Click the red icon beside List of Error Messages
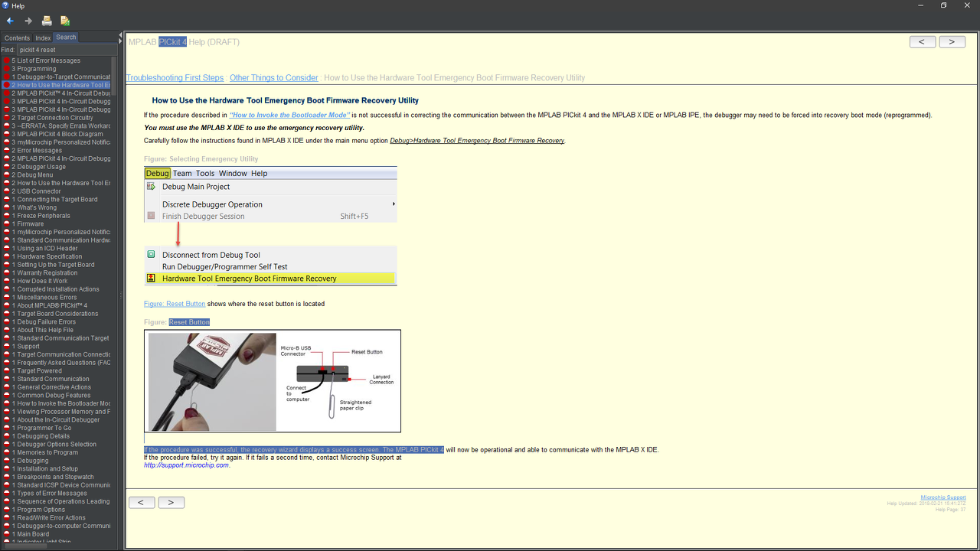Screen dimensions: 980x551 (x=6, y=60)
